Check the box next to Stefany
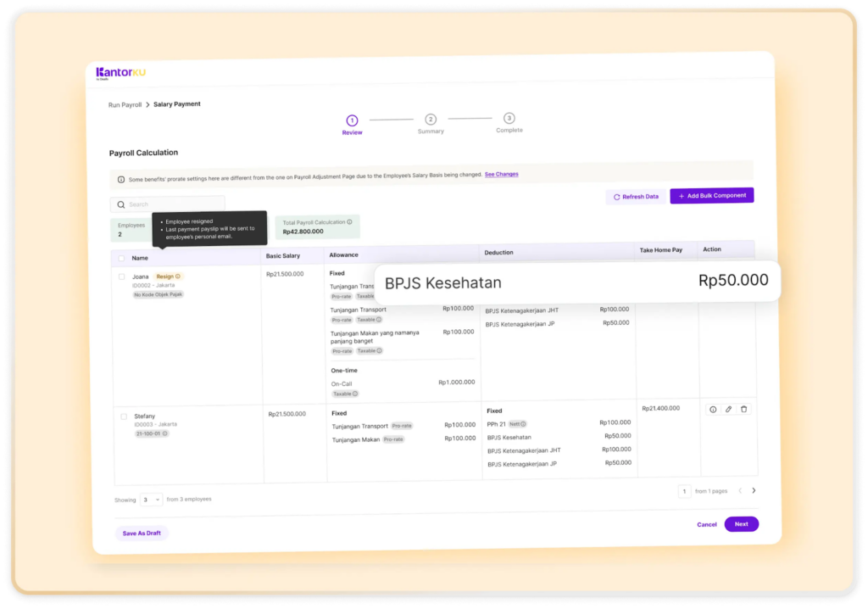The image size is (868, 609). tap(124, 416)
